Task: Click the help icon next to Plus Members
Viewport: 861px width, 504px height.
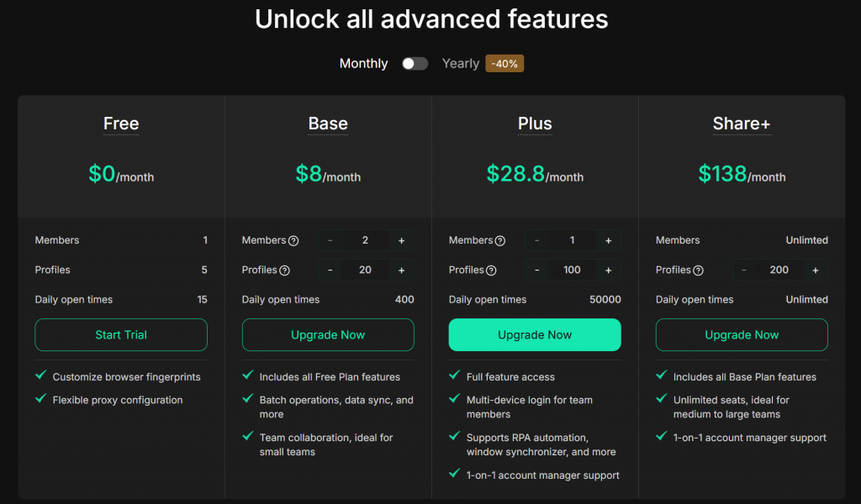Action: [500, 241]
